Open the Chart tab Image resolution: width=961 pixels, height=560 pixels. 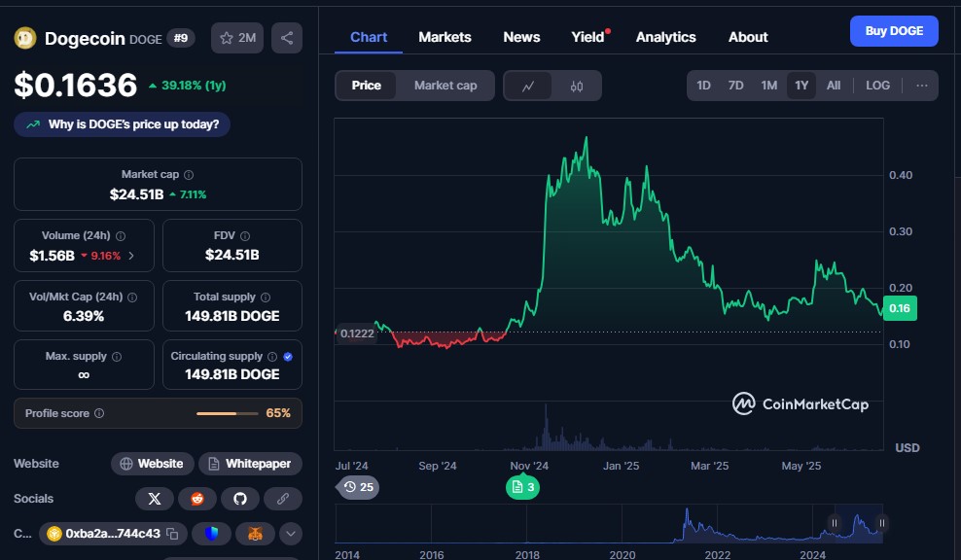[x=369, y=37]
